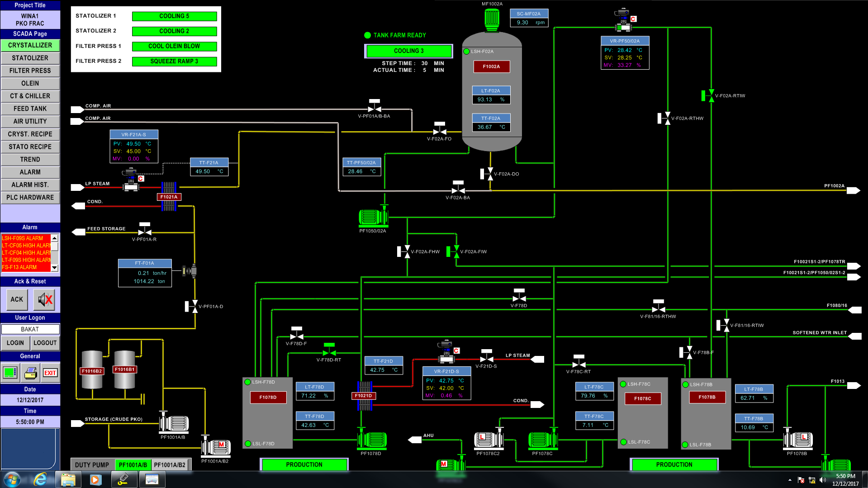The image size is (868, 488).
Task: Click the LOGOUT button
Action: coord(45,343)
